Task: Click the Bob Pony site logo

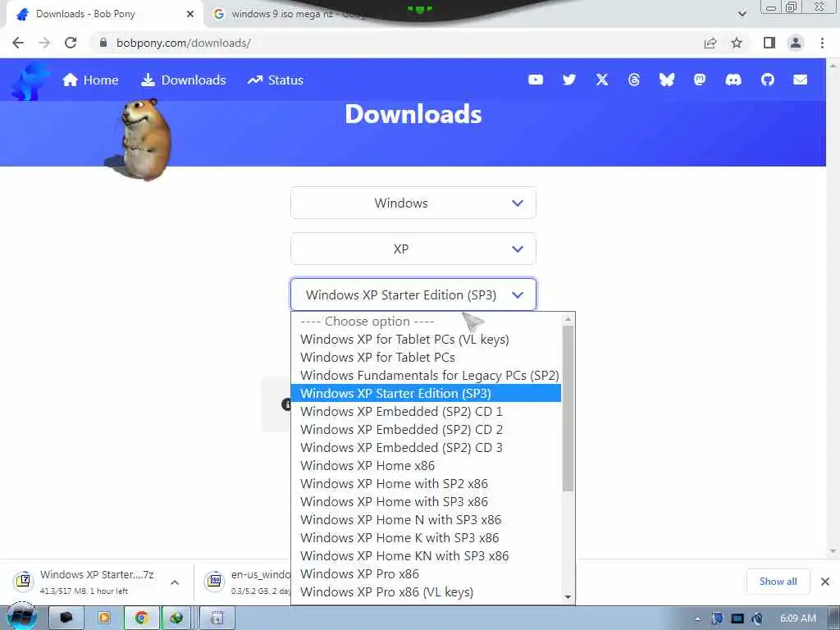Action: point(30,81)
